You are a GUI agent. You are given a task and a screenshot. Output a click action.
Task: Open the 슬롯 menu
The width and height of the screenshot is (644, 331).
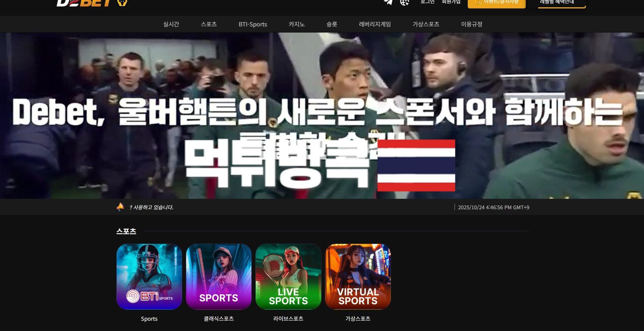[x=332, y=24]
